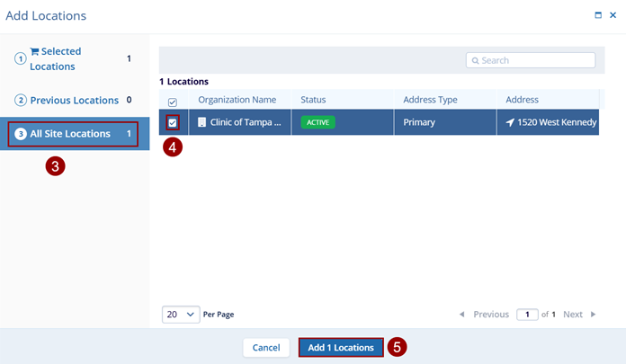626x364 pixels.
Task: Click the magnifier icon in the search box
Action: (475, 60)
